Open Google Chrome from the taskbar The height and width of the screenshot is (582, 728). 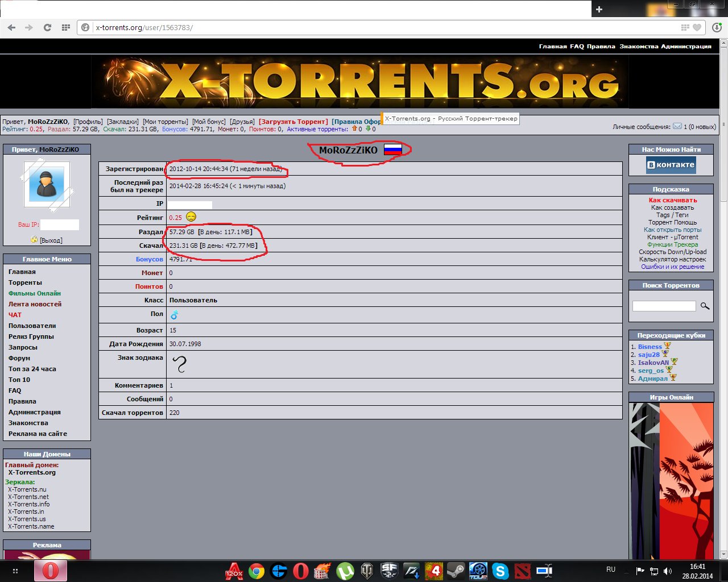(257, 571)
